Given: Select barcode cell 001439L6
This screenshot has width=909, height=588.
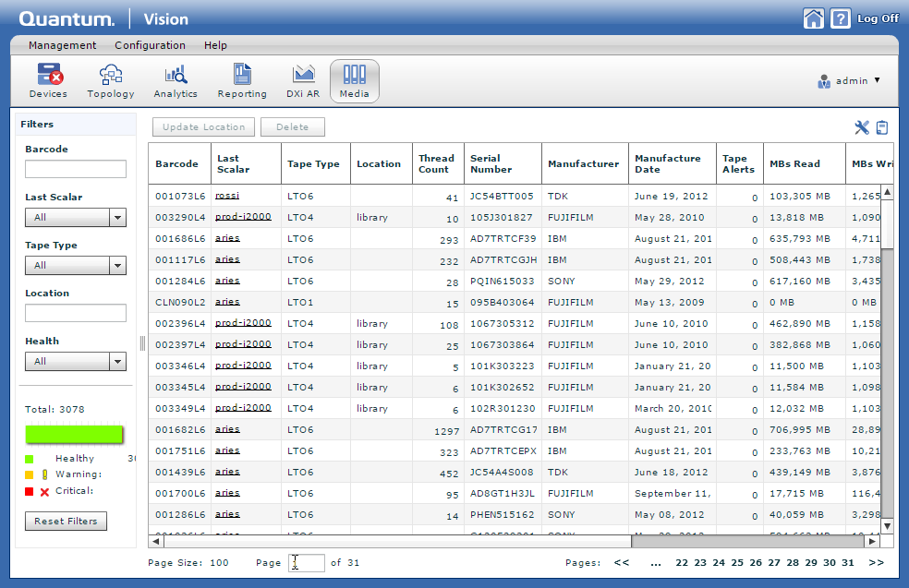Looking at the screenshot, I should click(180, 472).
